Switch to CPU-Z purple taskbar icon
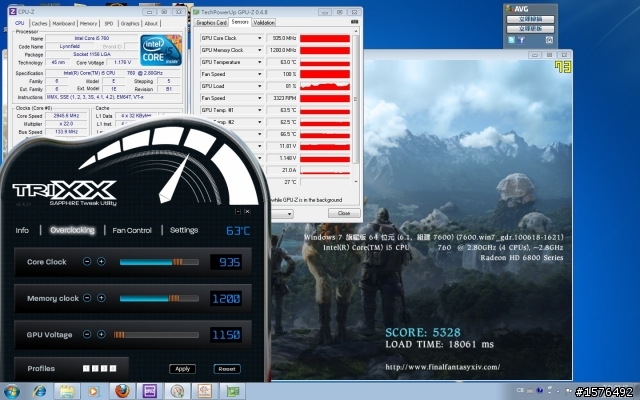 [149, 391]
